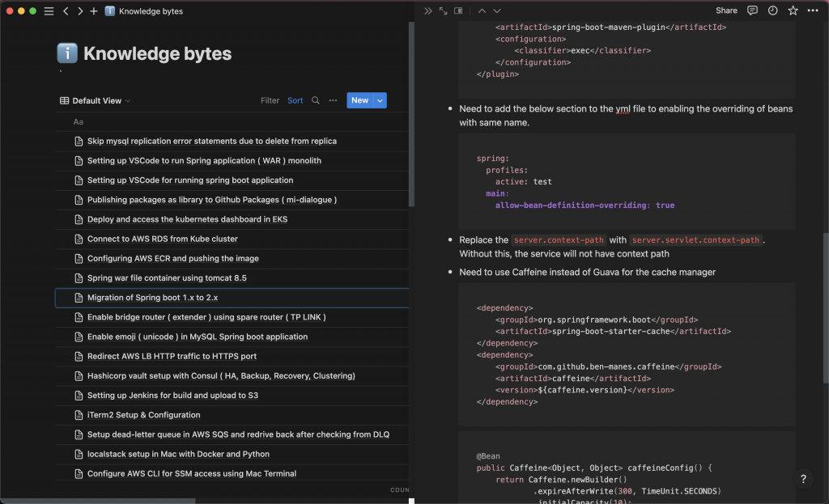
Task: Open page options three-dot menu top right
Action: (813, 11)
